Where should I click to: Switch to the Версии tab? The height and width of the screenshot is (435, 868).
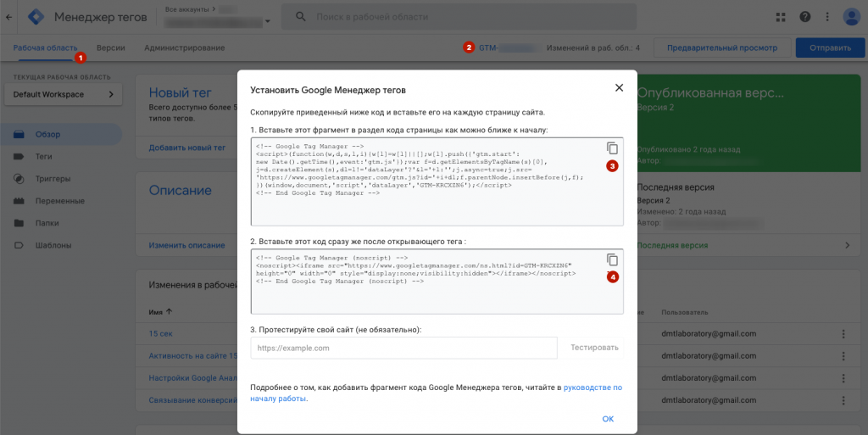pyautogui.click(x=111, y=48)
